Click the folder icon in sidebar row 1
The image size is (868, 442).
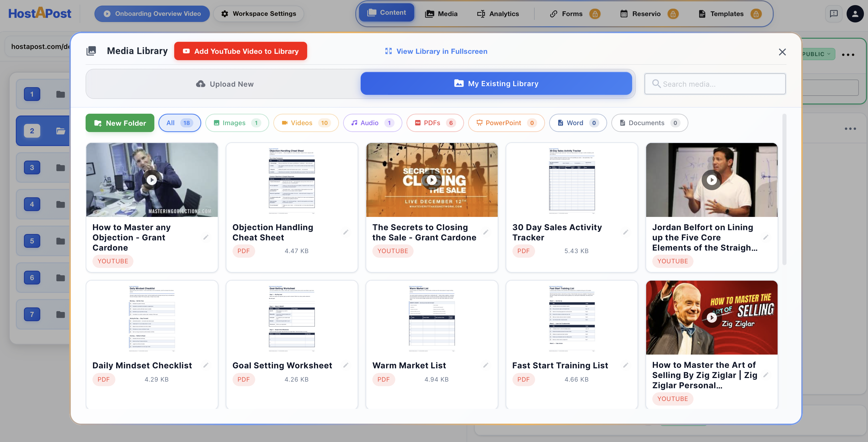[x=60, y=94]
